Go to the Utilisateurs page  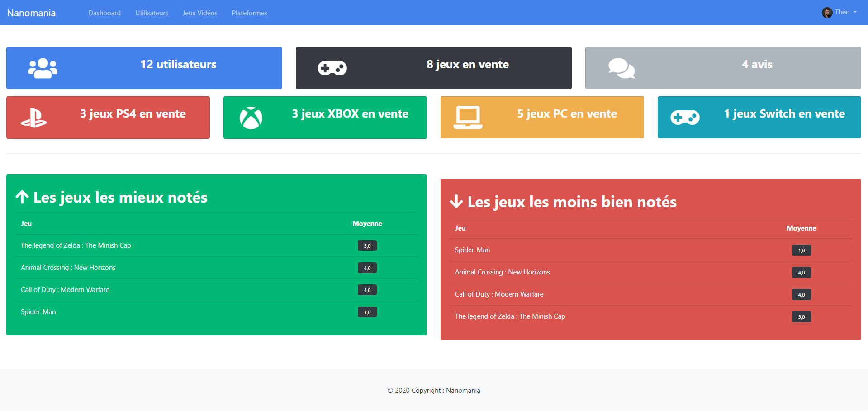152,13
